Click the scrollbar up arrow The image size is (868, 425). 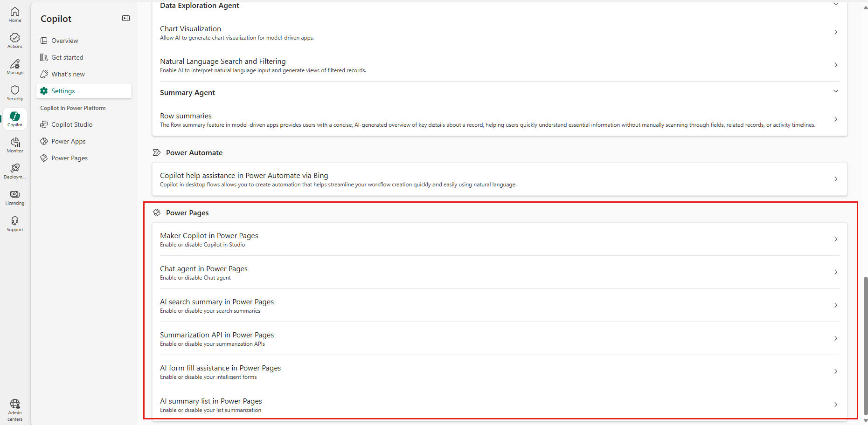click(x=866, y=8)
